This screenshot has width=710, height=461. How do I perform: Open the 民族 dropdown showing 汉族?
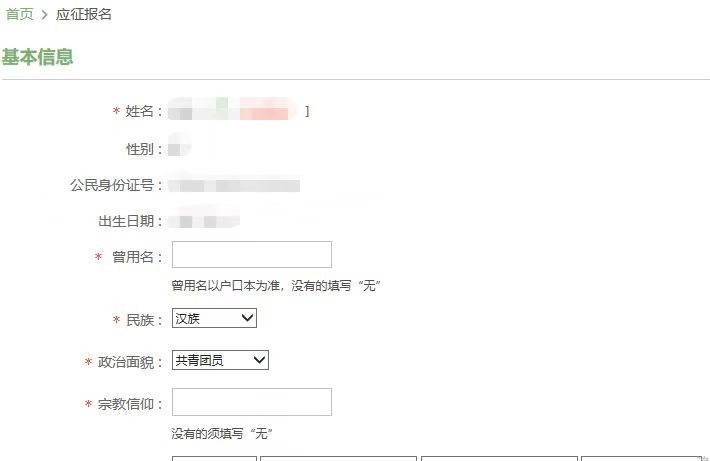click(214, 318)
